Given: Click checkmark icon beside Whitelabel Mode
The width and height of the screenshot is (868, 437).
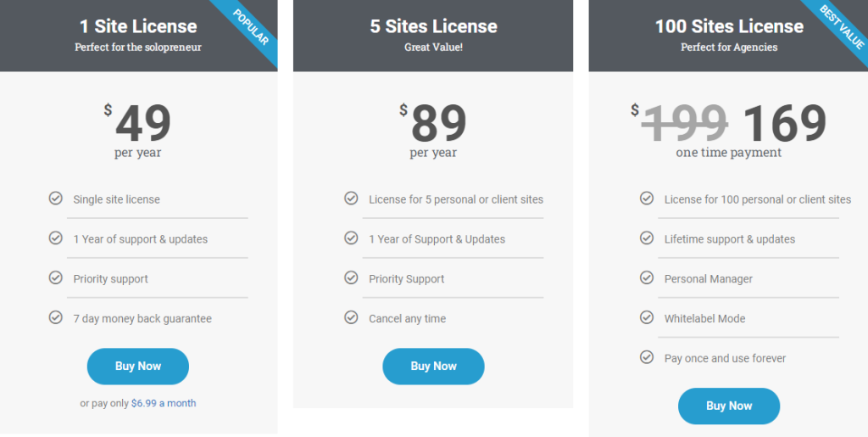Looking at the screenshot, I should 647,317.
